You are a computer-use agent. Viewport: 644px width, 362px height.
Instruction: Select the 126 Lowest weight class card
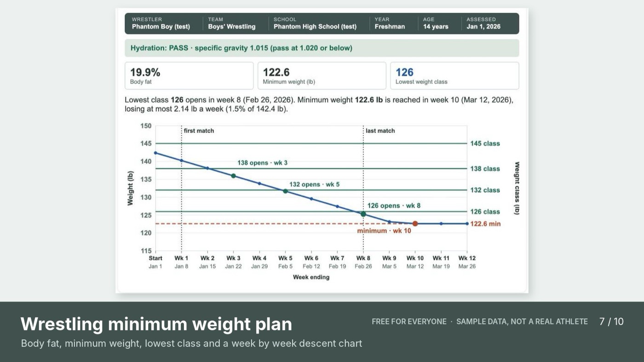[x=454, y=76]
